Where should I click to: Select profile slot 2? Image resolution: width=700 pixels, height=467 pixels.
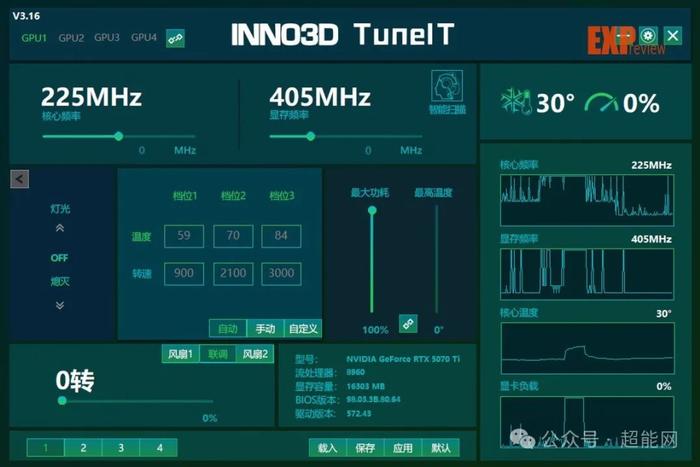tap(83, 448)
